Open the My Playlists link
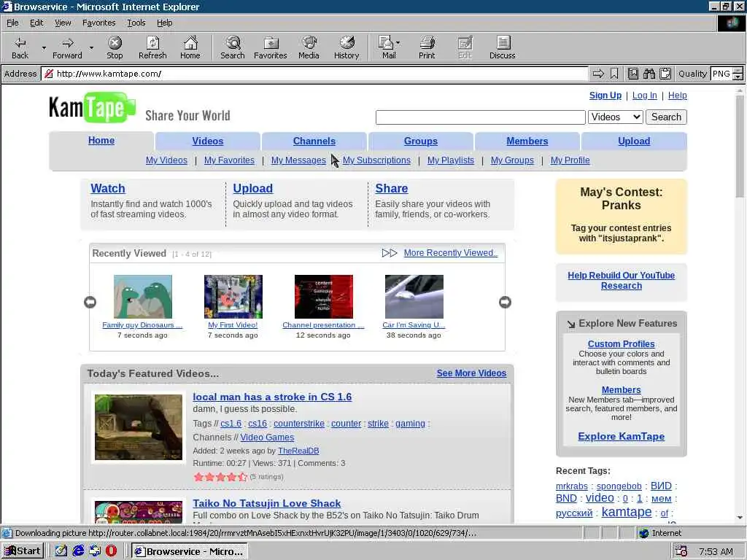The height and width of the screenshot is (560, 747). coord(451,160)
